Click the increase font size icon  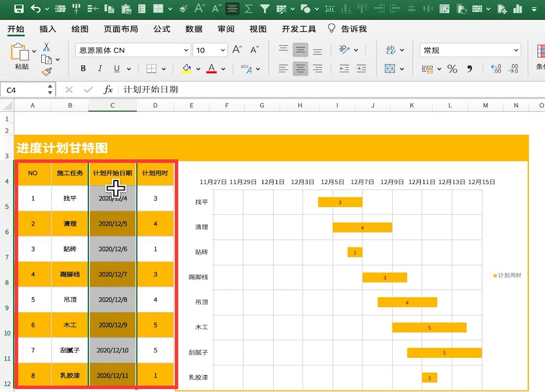point(237,50)
